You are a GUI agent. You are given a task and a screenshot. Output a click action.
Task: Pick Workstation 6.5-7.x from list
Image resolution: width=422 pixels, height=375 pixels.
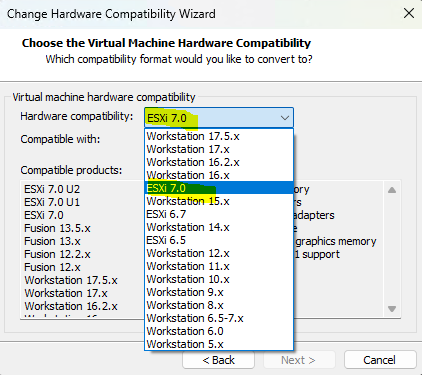[219, 318]
